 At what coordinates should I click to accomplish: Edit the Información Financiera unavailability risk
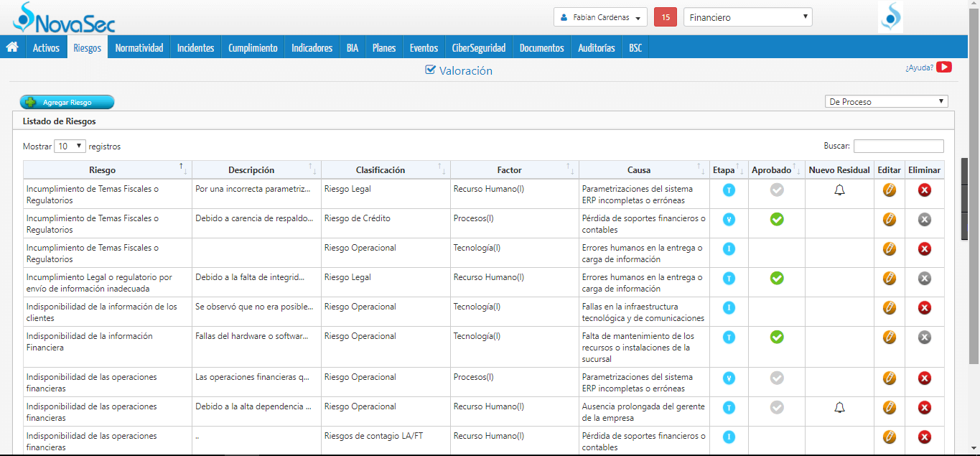[x=890, y=337]
